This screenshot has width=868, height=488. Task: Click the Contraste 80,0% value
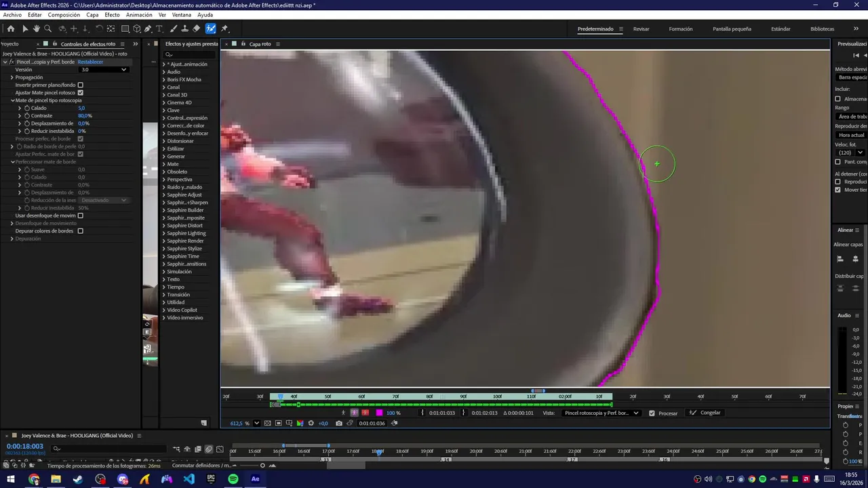coord(85,116)
